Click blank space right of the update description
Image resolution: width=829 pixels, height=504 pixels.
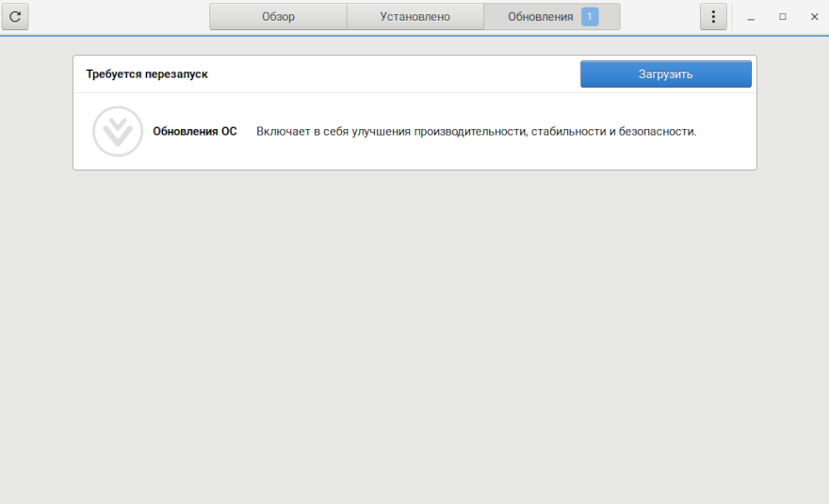725,132
